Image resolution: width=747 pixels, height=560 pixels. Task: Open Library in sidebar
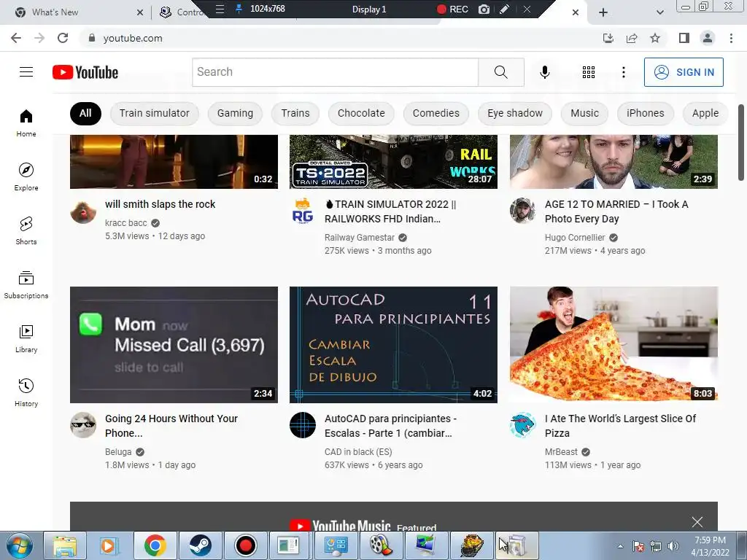click(x=26, y=338)
